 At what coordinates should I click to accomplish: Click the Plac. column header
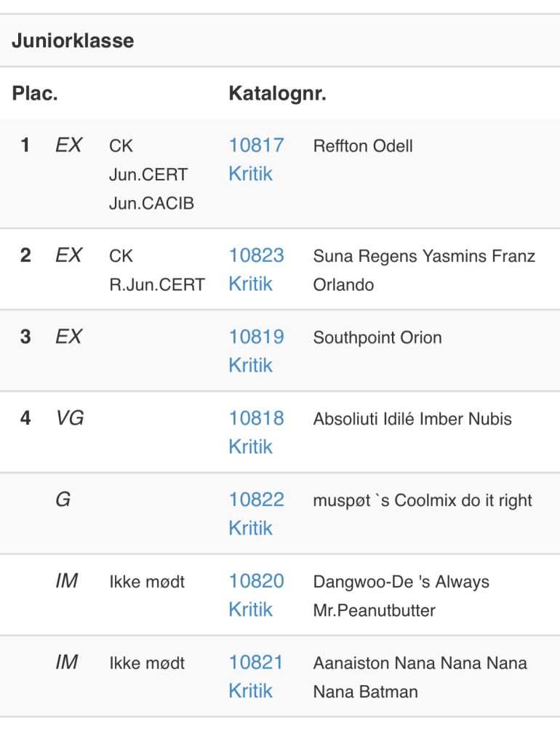tap(35, 94)
